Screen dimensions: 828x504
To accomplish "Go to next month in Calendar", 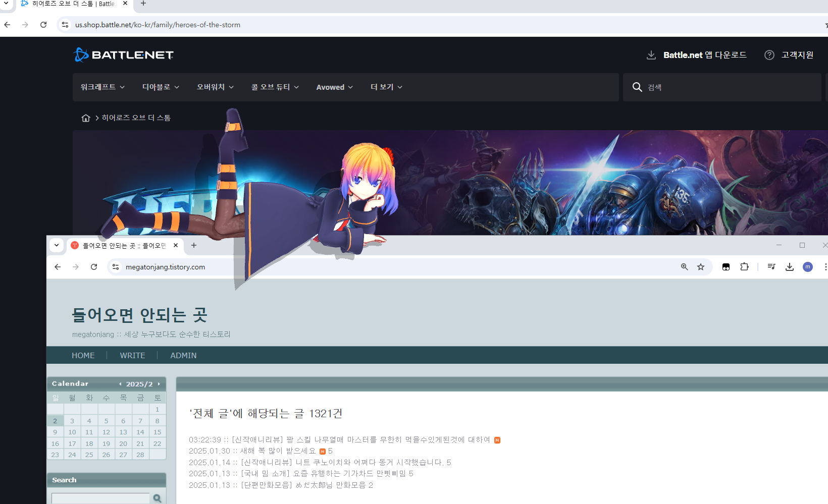I will pyautogui.click(x=159, y=384).
